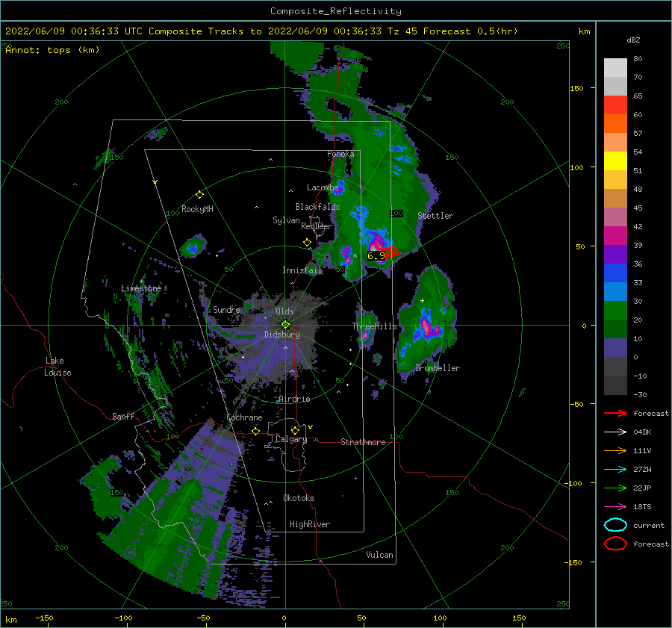672x628 pixels.
Task: Click the Airdrie city label
Action: [294, 399]
